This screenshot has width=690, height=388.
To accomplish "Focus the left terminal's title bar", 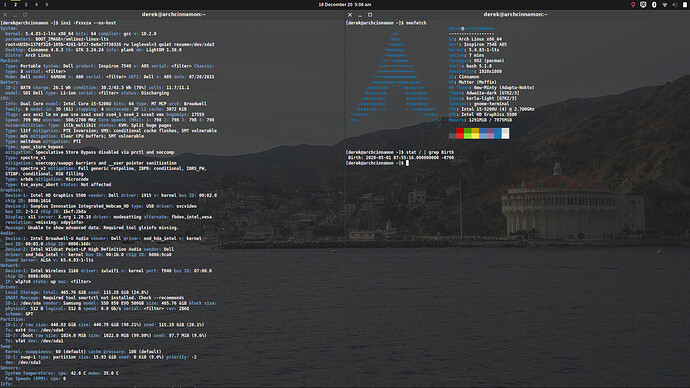I will click(x=173, y=15).
